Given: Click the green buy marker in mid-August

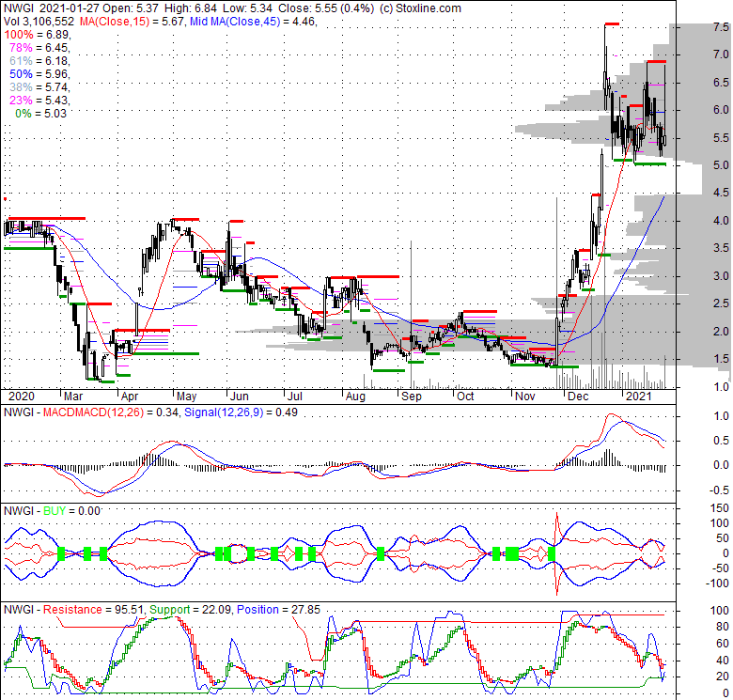Looking at the screenshot, I should [381, 554].
